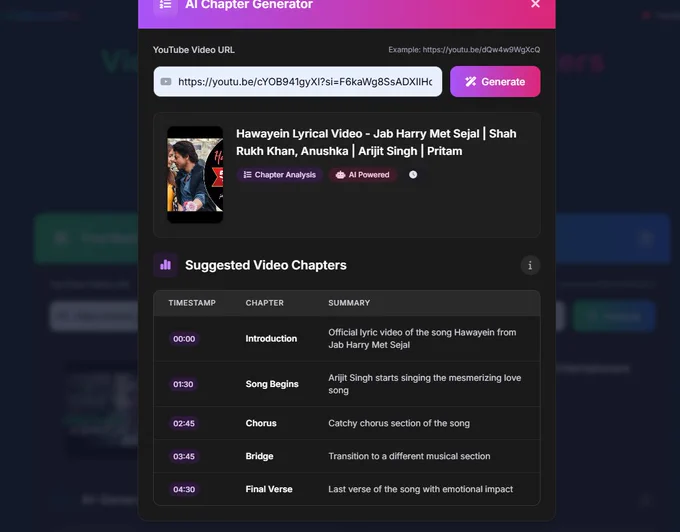
Task: Click the chapter list icon in dialog header
Action: pyautogui.click(x=165, y=5)
